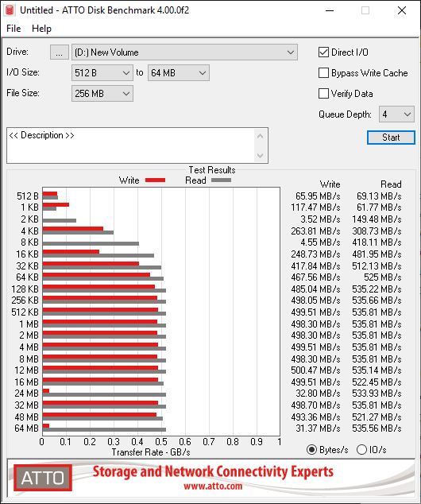This screenshot has height=504, width=421.
Task: Click the Description box scroll up arrow
Action: (x=260, y=136)
